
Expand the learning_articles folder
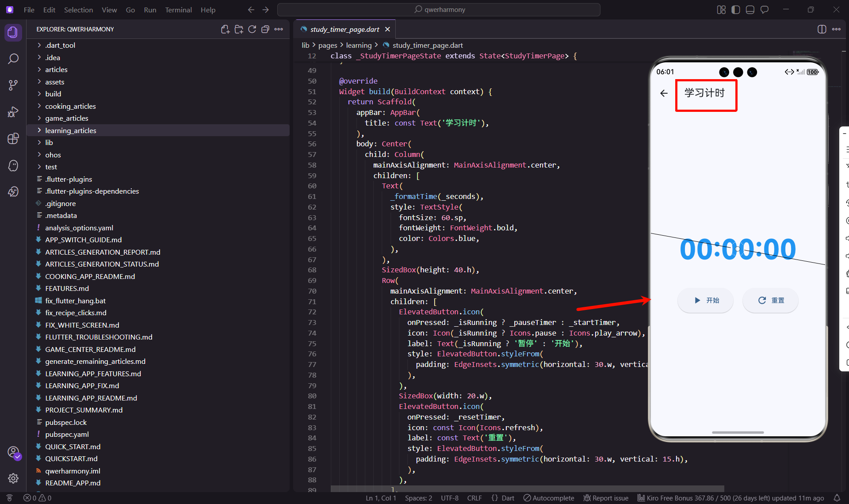[x=70, y=130]
